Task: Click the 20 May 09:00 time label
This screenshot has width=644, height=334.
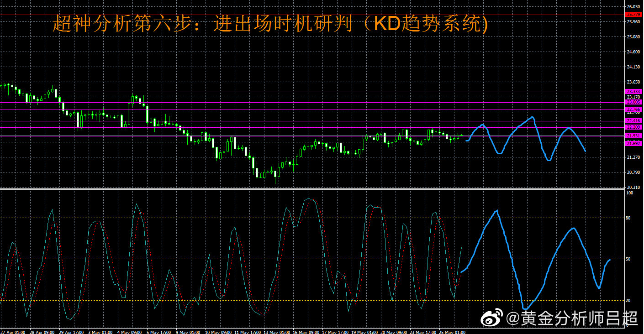Action: 393,332
